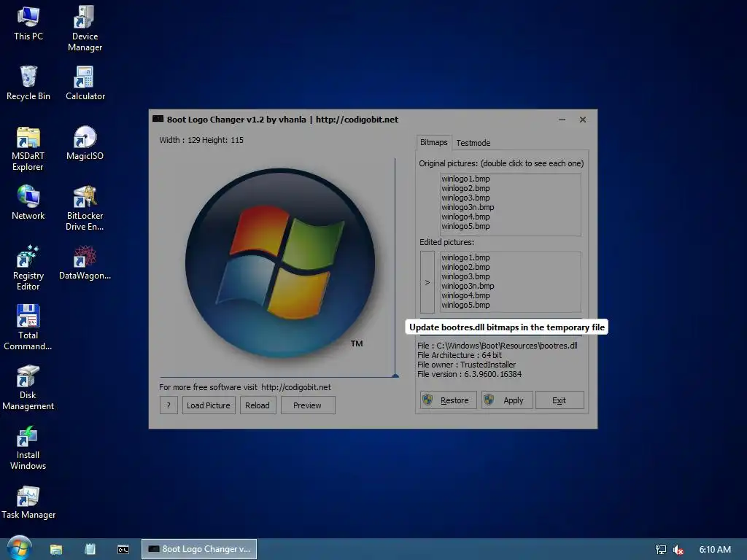Click the muted volume tray icon
Viewport: 747px width, 560px height.
click(678, 550)
